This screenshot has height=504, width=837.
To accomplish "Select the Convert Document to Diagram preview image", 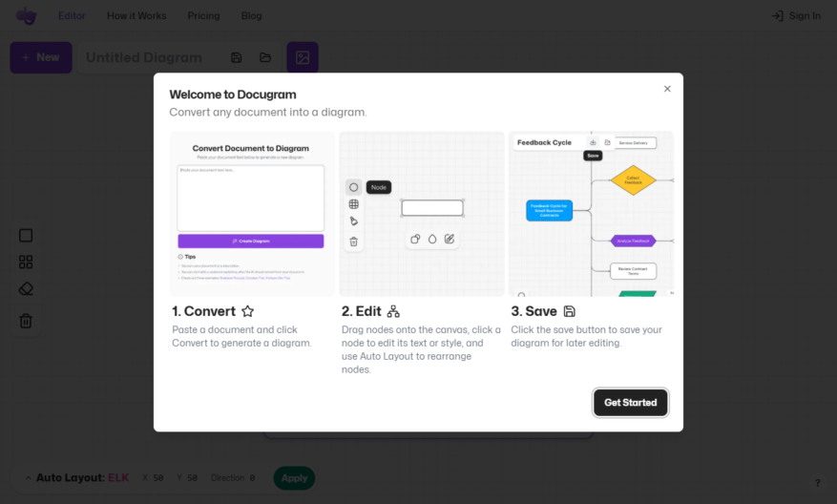I will tap(252, 214).
